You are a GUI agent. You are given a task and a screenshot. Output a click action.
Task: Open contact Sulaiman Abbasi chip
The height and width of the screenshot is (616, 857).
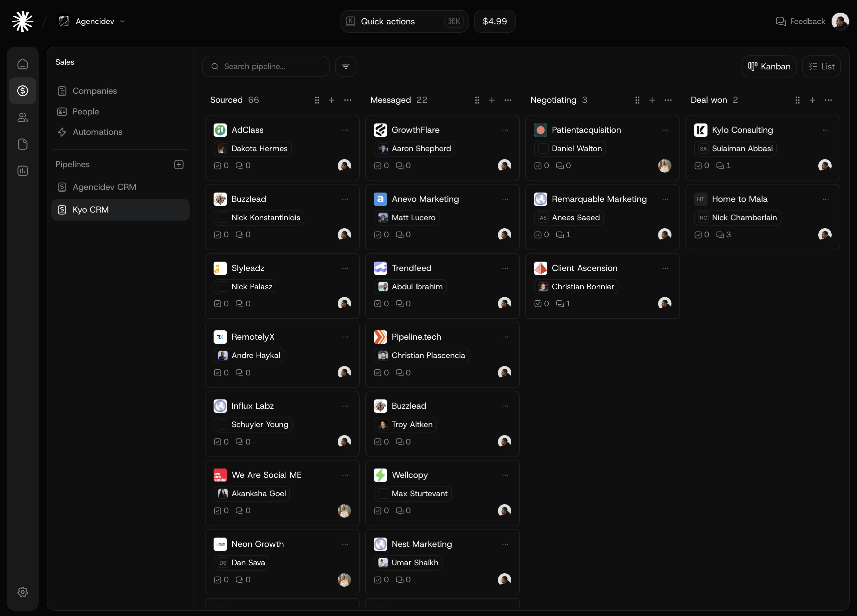(735, 148)
